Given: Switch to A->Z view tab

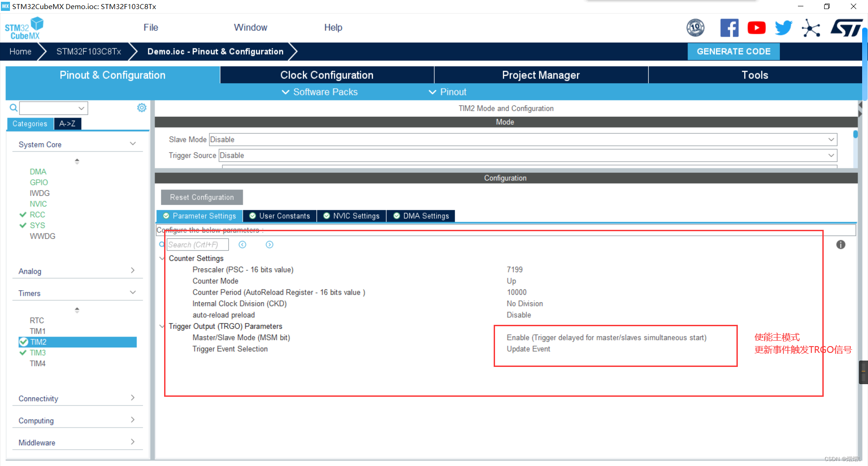Looking at the screenshot, I should (67, 124).
